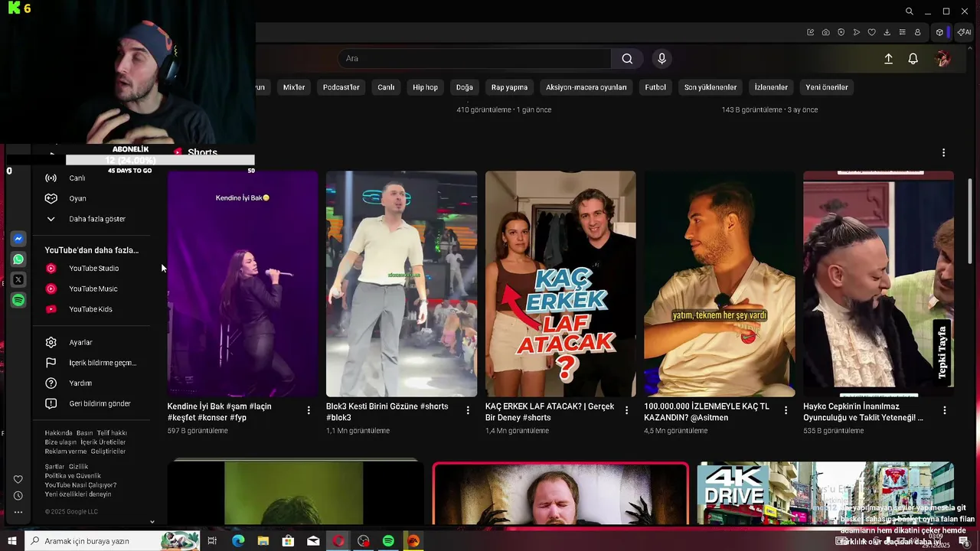Open options for KAÇ ERKEK LAF ATACAK short
This screenshot has height=551, width=980.
coord(626,411)
